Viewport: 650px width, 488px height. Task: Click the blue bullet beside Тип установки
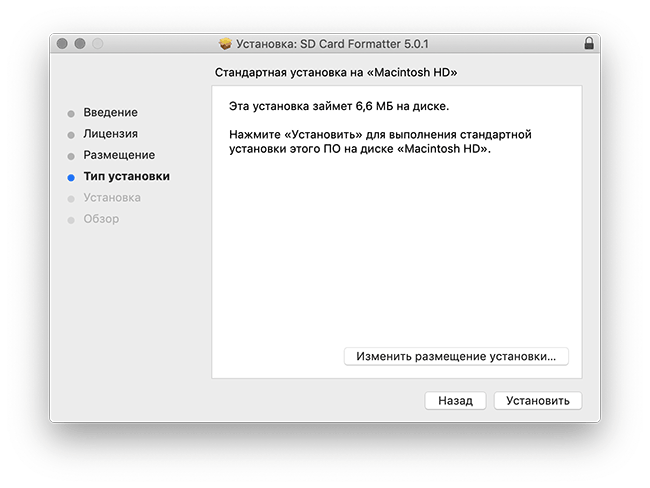(71, 177)
